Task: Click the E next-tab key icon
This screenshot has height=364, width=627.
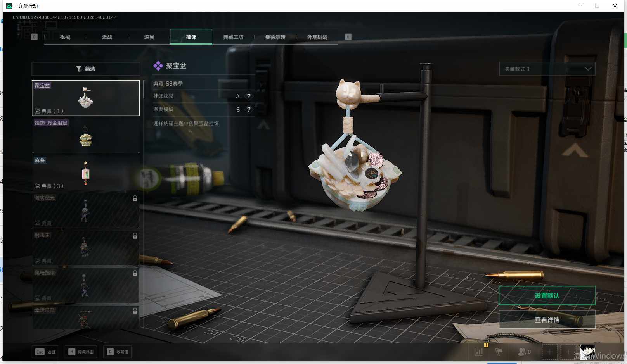Action: (x=348, y=37)
